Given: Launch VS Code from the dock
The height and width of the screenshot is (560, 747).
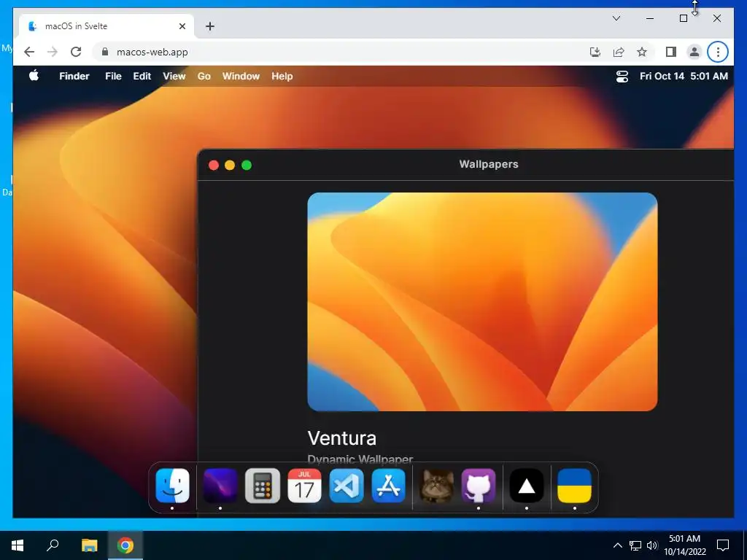Looking at the screenshot, I should pyautogui.click(x=347, y=486).
